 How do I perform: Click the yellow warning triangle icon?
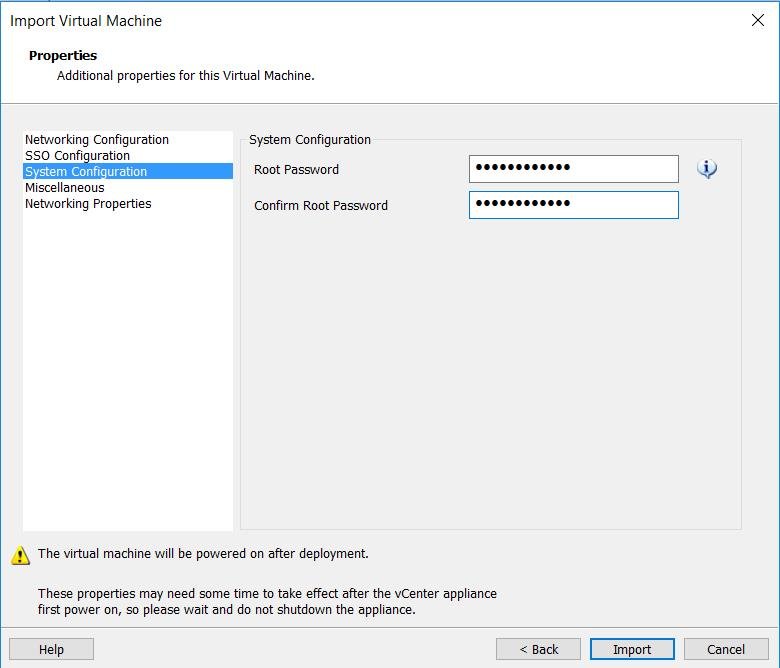click(x=20, y=555)
